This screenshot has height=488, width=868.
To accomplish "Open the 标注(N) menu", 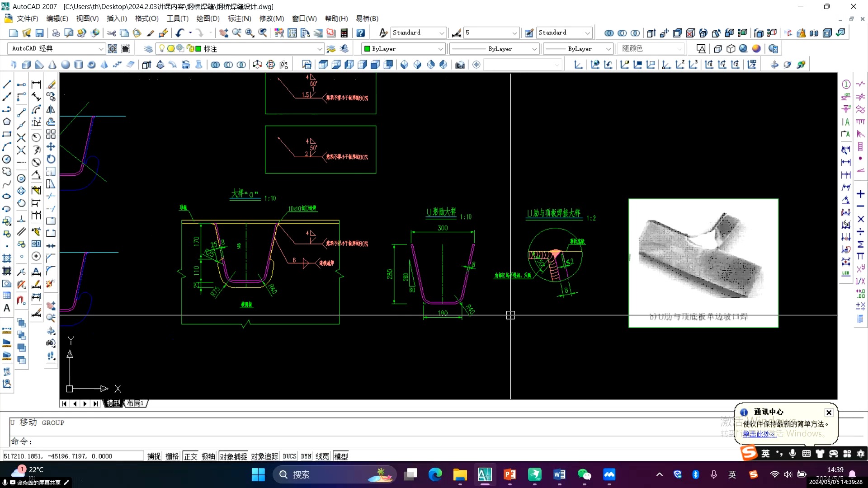I will point(239,19).
